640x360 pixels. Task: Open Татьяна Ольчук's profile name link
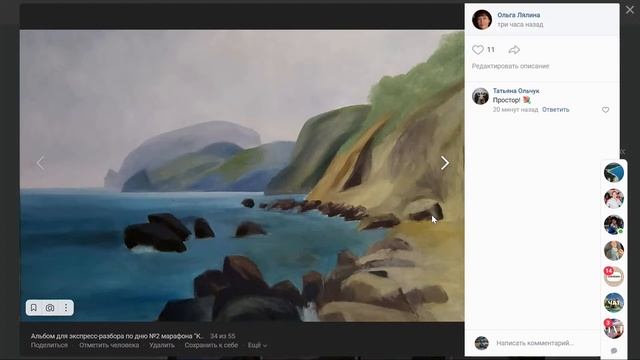516,91
